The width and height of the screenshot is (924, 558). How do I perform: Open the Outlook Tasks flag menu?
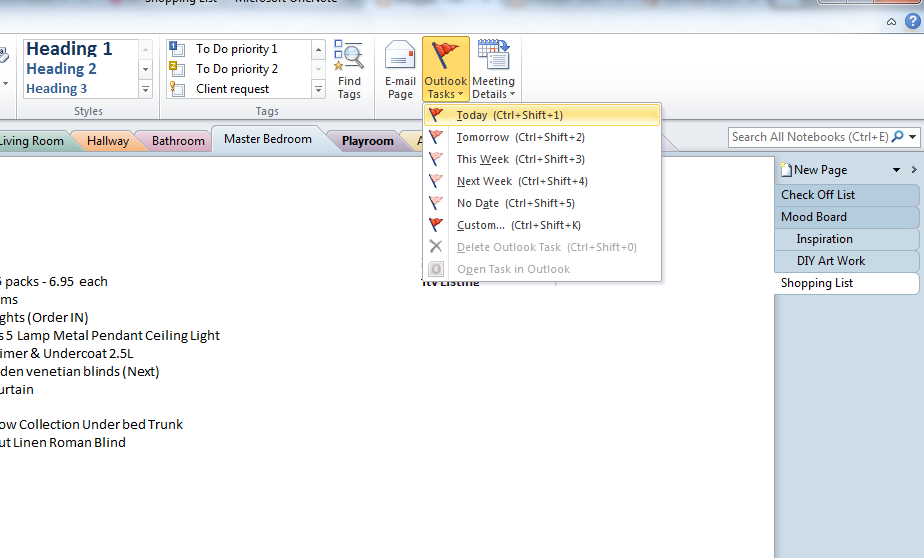point(446,69)
